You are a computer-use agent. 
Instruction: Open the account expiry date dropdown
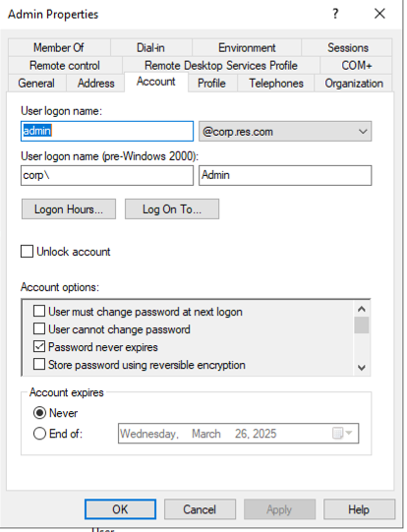[349, 434]
